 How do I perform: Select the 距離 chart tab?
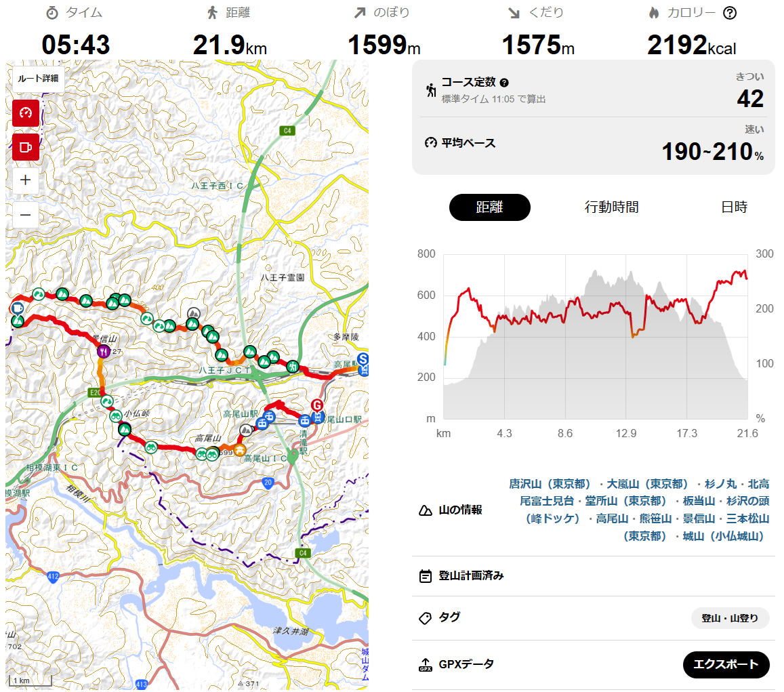pyautogui.click(x=489, y=207)
